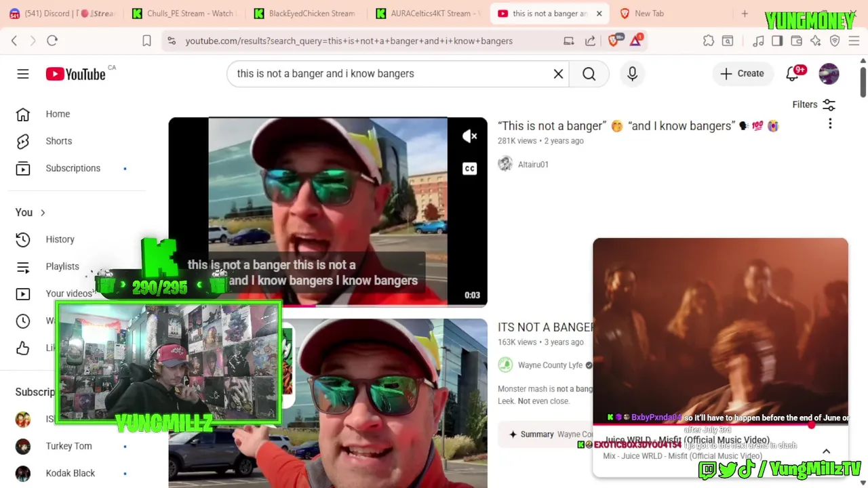868x488 pixels.
Task: Open the Brave main menu
Action: pyautogui.click(x=854, y=41)
